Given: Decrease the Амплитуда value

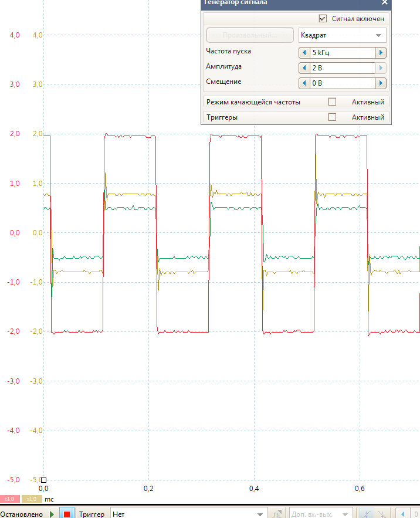Looking at the screenshot, I should point(304,68).
